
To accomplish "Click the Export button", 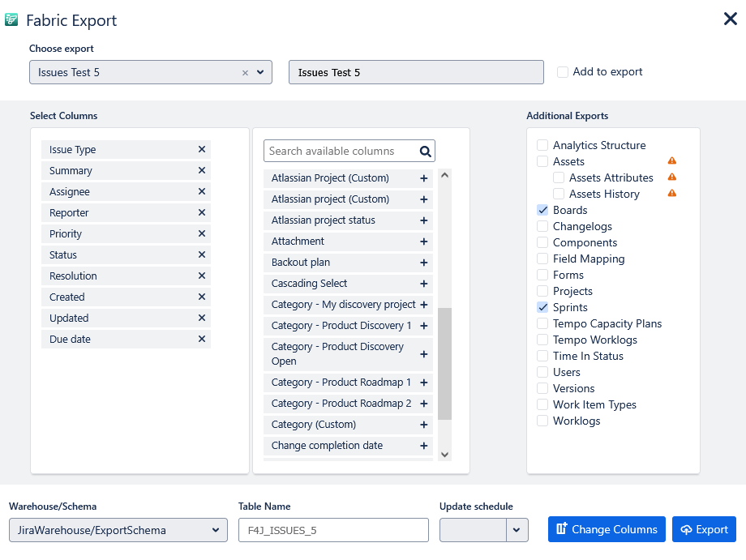I will coord(704,529).
